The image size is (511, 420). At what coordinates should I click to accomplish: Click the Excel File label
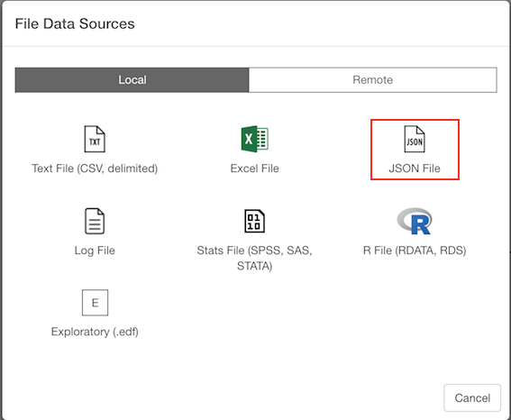coord(254,169)
